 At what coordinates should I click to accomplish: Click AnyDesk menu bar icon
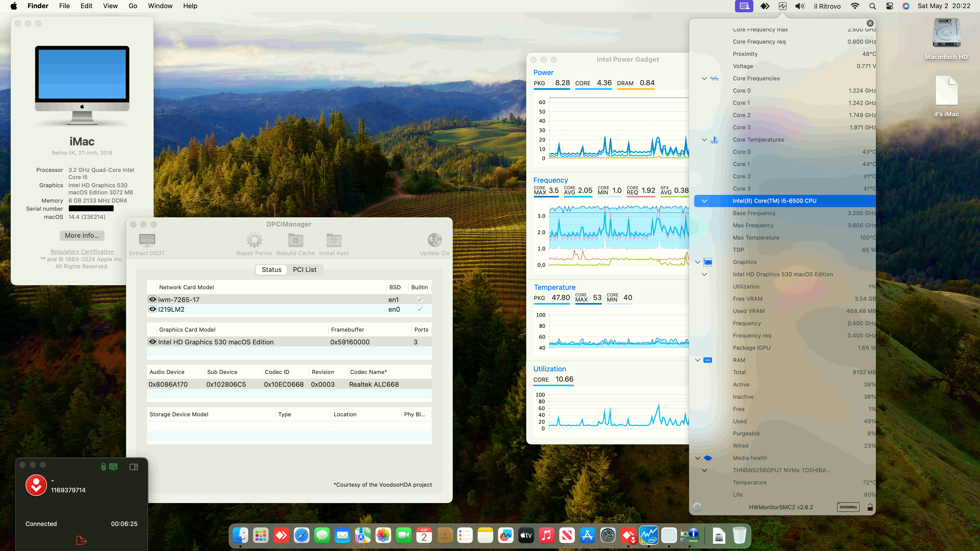(765, 6)
